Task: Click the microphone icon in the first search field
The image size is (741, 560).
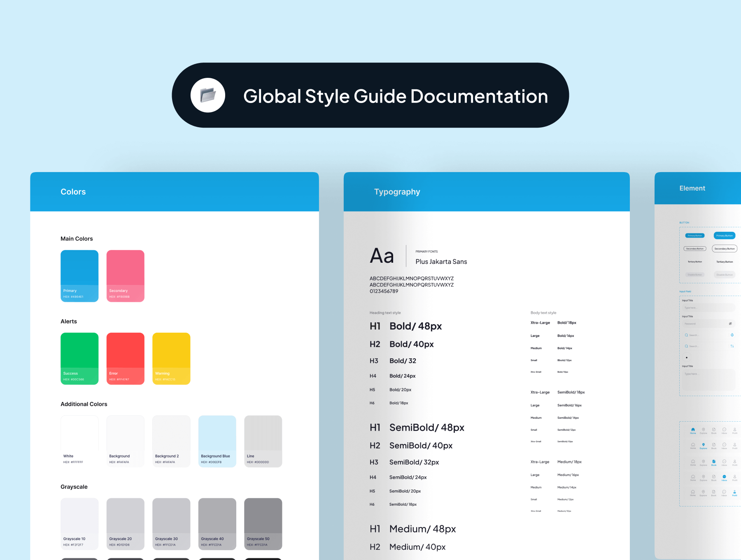Action: point(732,335)
